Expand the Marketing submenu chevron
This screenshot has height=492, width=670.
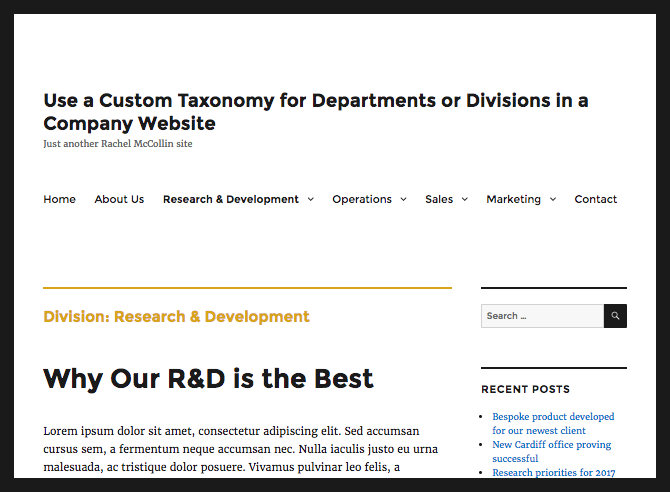coord(553,199)
